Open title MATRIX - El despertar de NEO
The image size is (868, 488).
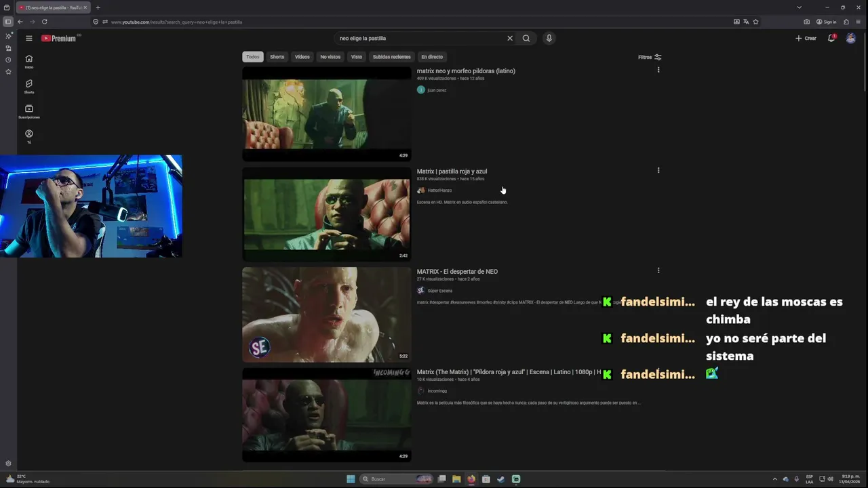pyautogui.click(x=457, y=271)
